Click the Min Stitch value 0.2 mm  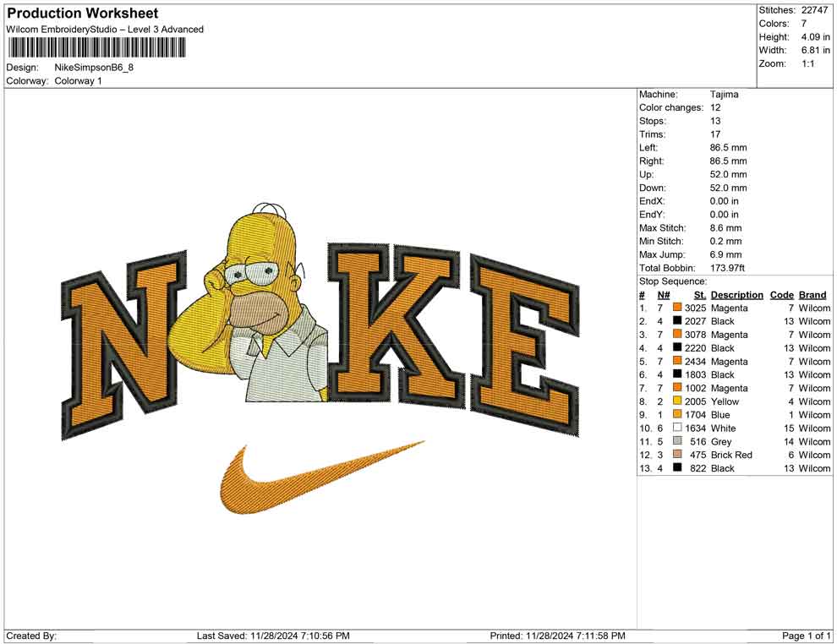(x=725, y=241)
